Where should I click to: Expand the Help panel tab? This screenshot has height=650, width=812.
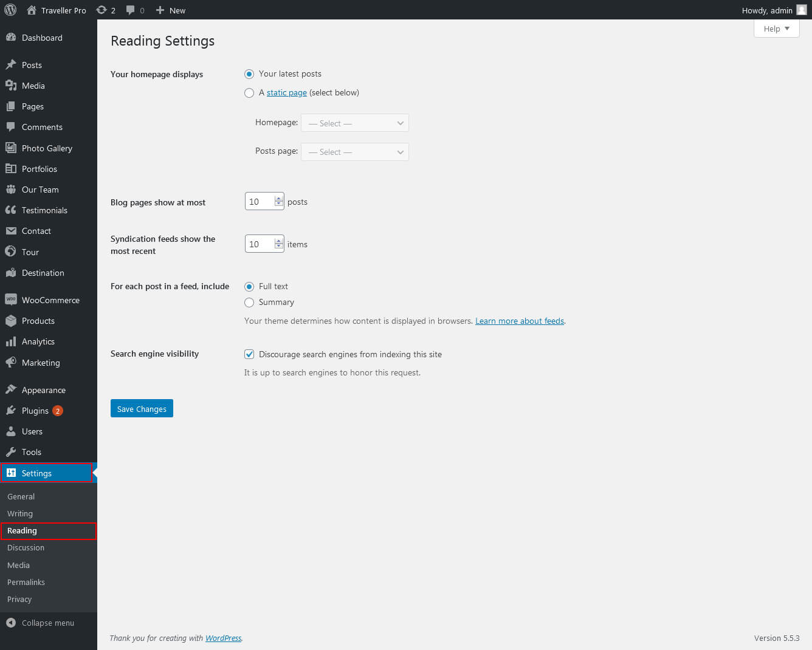(x=776, y=29)
